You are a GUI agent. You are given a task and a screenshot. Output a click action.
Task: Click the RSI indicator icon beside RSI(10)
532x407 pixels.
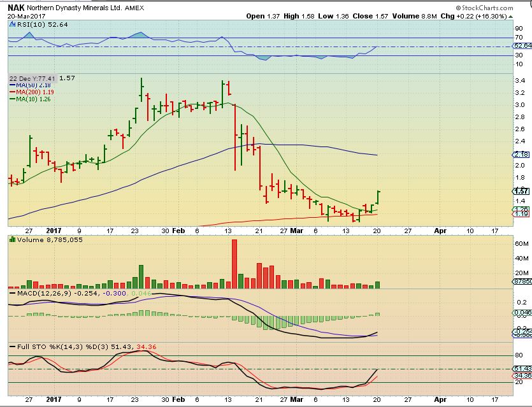point(12,24)
